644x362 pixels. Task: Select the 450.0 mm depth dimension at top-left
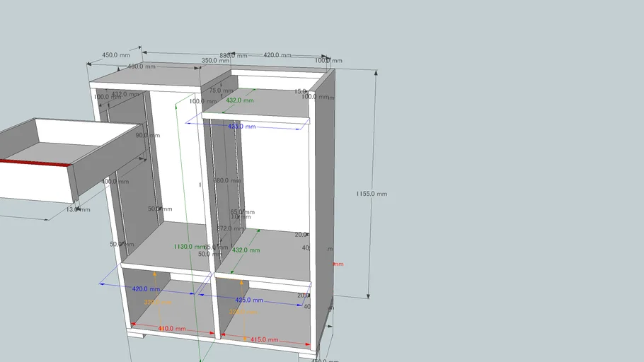tap(116, 55)
